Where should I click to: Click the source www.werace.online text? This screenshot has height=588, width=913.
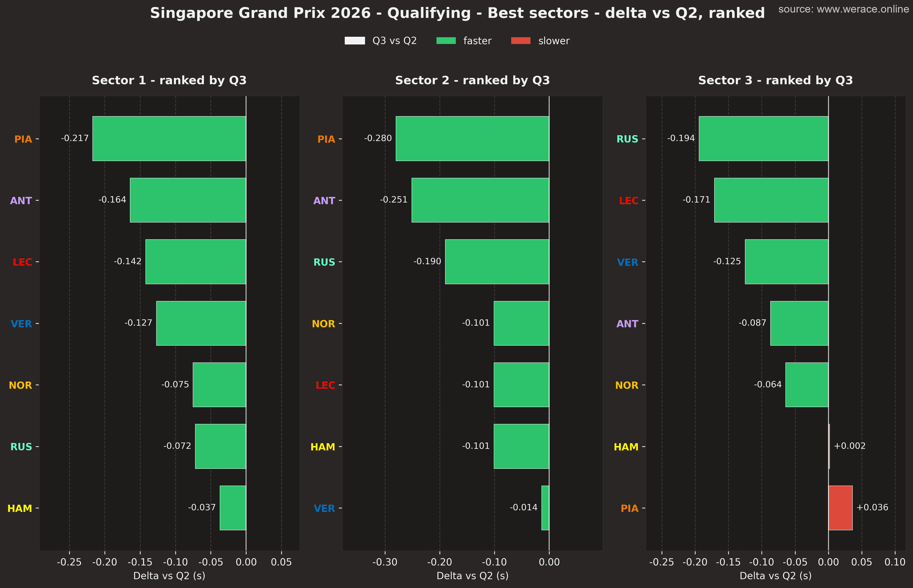click(x=844, y=9)
